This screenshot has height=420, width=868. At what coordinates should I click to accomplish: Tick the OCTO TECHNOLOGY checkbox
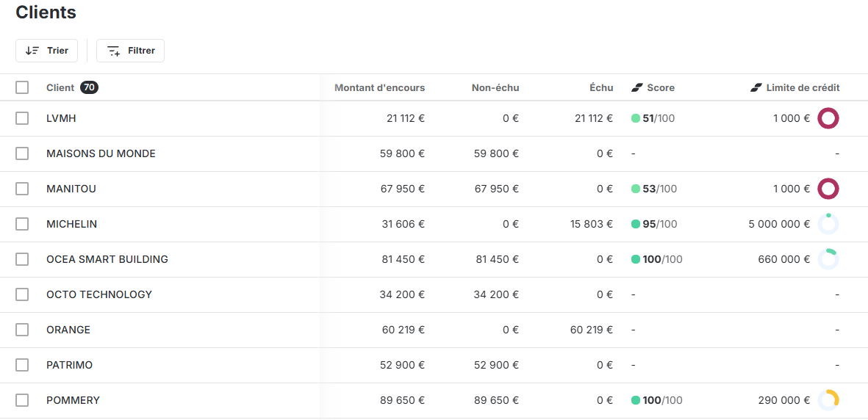(22, 294)
